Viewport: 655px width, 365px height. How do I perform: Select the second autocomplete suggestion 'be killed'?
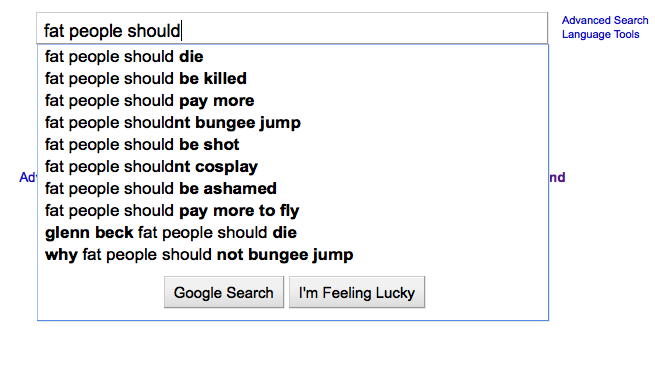click(x=292, y=79)
